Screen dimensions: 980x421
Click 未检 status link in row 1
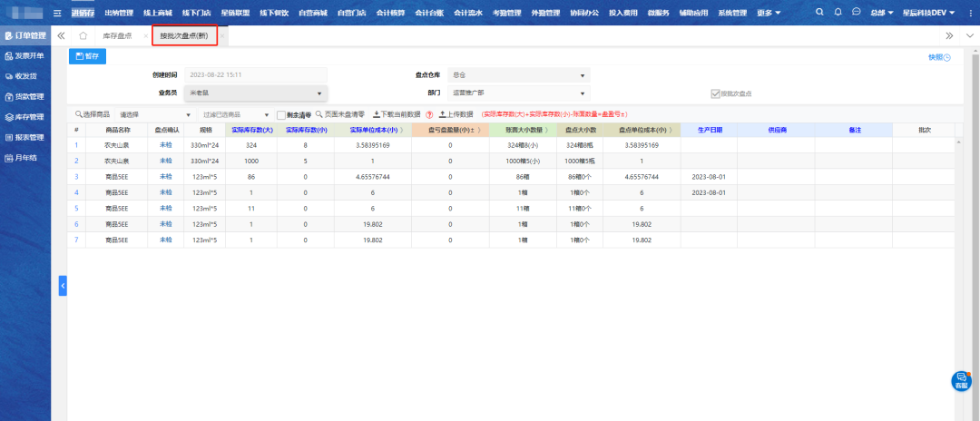pyautogui.click(x=166, y=145)
